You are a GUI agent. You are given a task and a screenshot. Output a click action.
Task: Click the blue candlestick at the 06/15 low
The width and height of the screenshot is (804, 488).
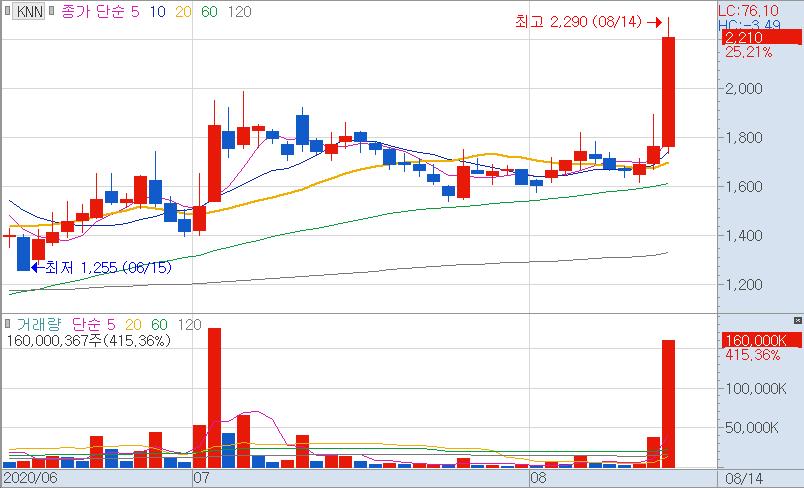(x=23, y=253)
